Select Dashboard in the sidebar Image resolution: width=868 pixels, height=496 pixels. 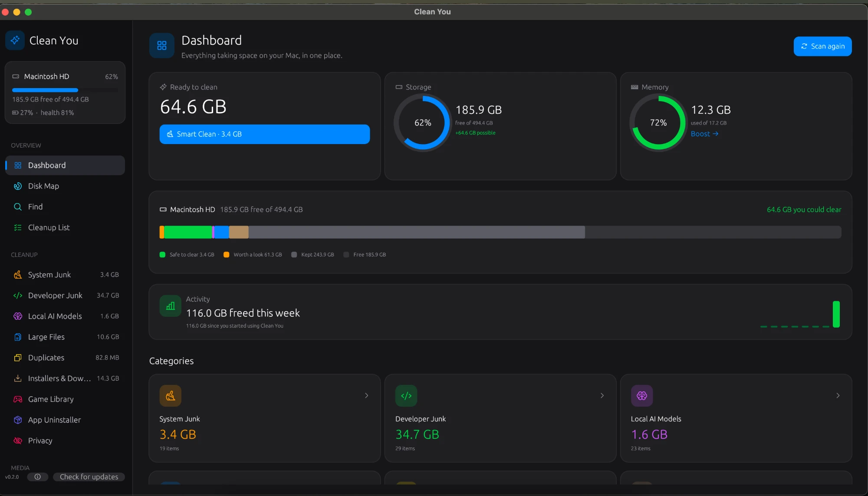coord(65,165)
